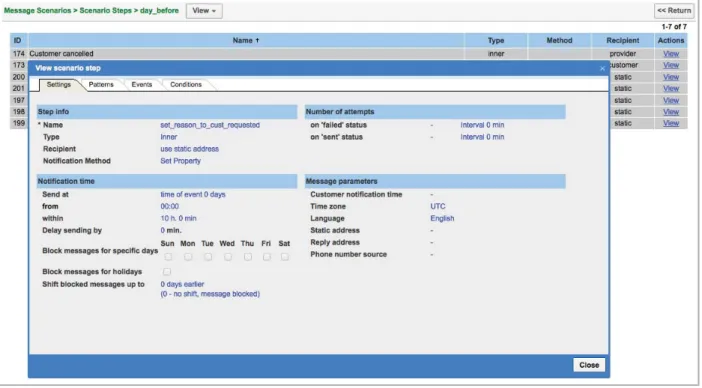Click interval value for 'failed' status

pyautogui.click(x=482, y=125)
